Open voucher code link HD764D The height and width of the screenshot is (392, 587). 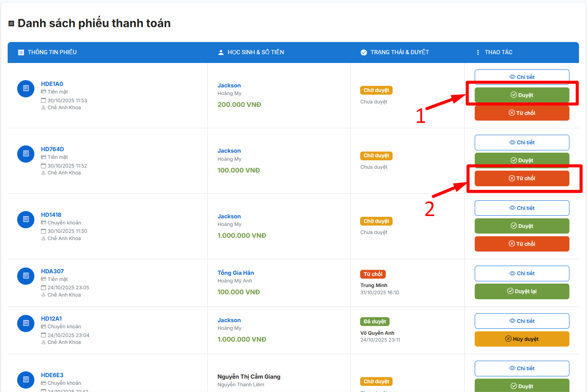pyautogui.click(x=52, y=149)
